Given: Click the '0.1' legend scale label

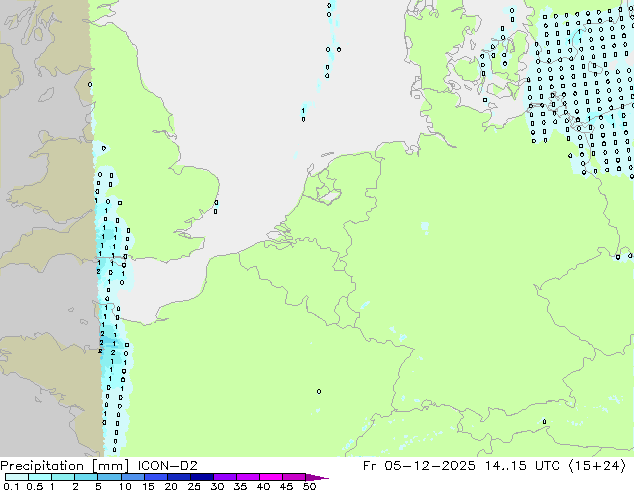Looking at the screenshot, I should point(11,486).
